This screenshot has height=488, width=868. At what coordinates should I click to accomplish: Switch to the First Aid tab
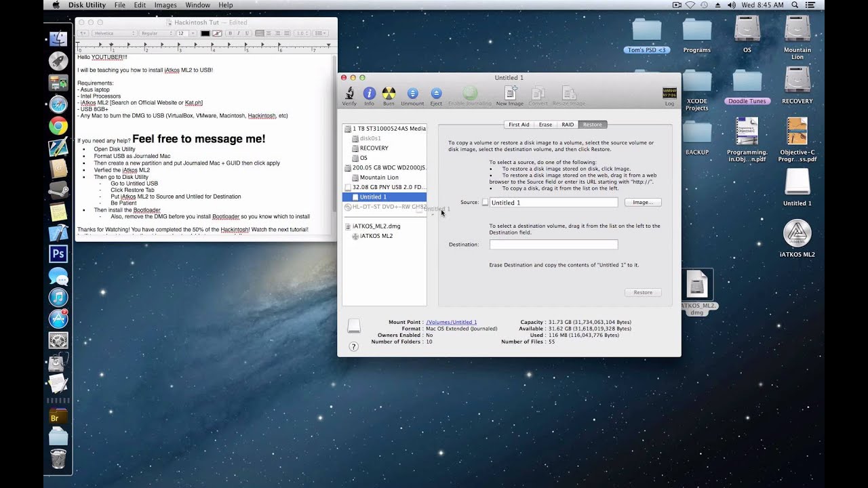tap(519, 125)
